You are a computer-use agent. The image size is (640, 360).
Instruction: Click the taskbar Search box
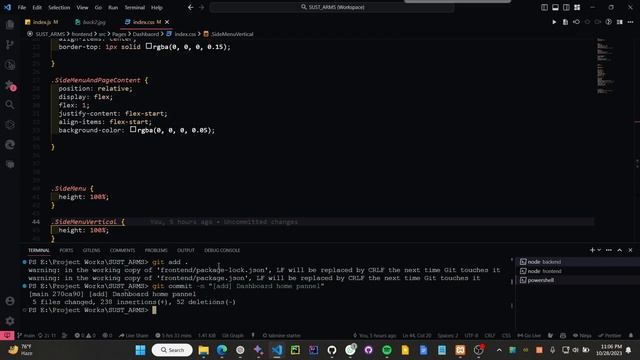tap(172, 350)
